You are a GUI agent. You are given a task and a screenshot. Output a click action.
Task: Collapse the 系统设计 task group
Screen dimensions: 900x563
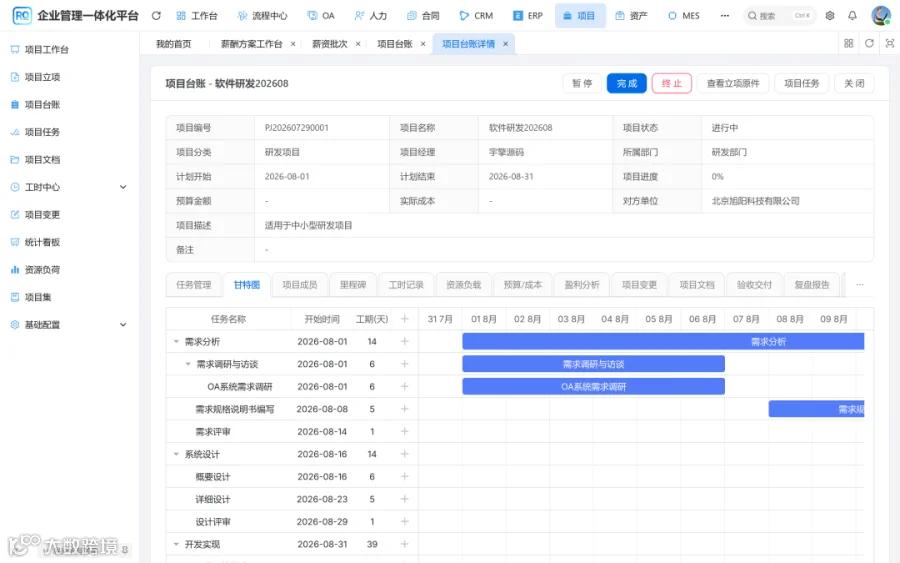pyautogui.click(x=176, y=454)
